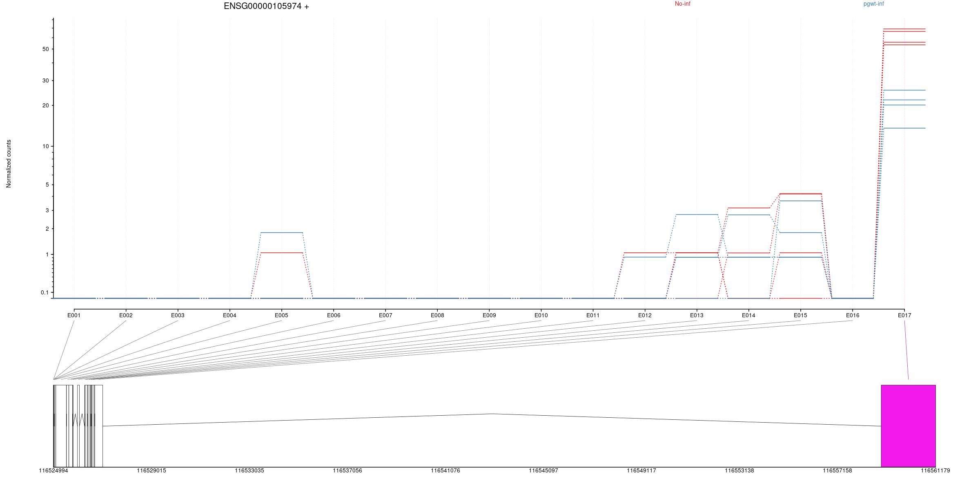Click y-axis tick value 0.1
The image size is (980, 490).
45,292
